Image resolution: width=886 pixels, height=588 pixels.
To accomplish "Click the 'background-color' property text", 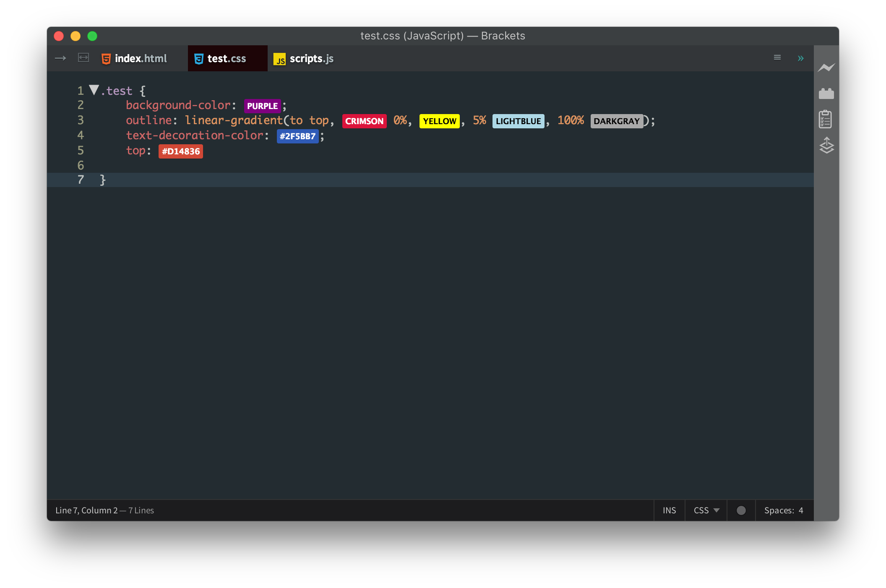I will click(x=178, y=105).
